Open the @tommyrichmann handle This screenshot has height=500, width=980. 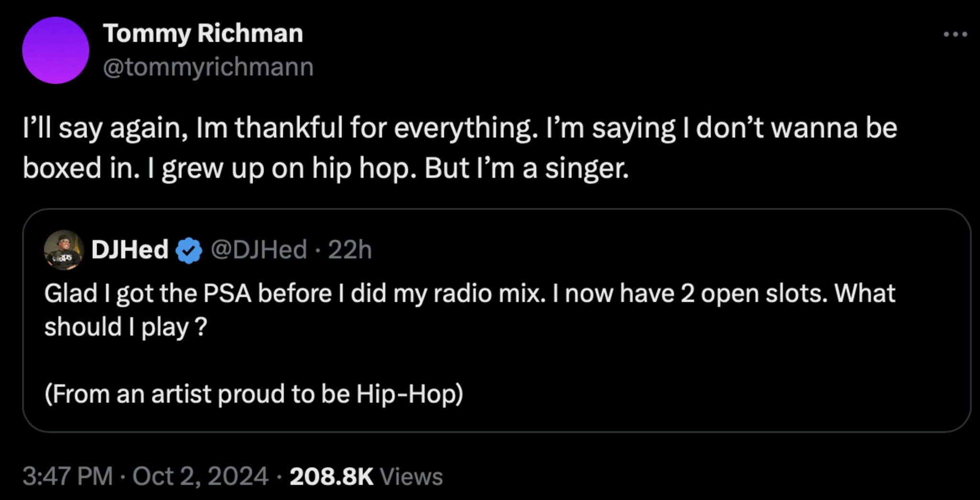click(x=209, y=67)
